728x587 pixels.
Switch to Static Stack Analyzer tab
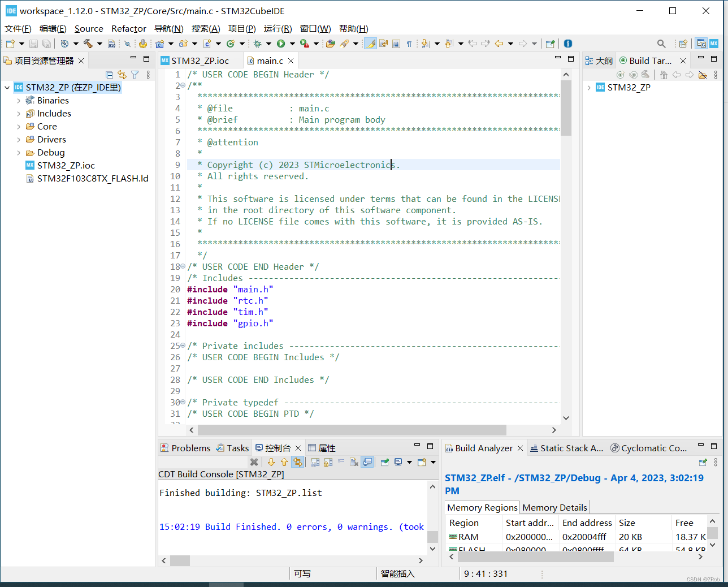click(x=567, y=448)
